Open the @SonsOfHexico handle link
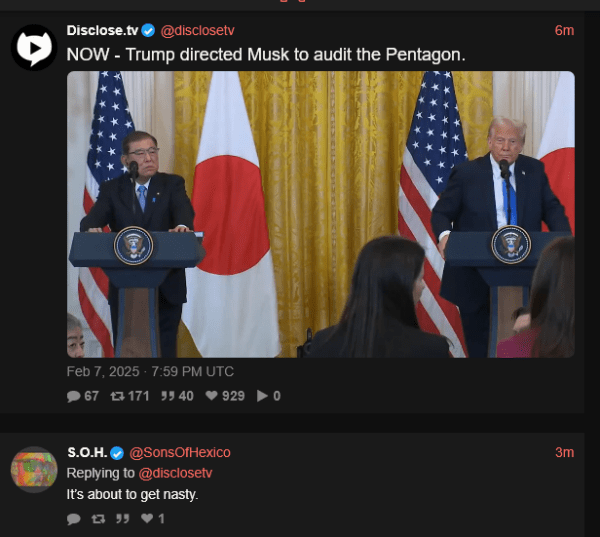600x537 pixels. click(x=180, y=452)
